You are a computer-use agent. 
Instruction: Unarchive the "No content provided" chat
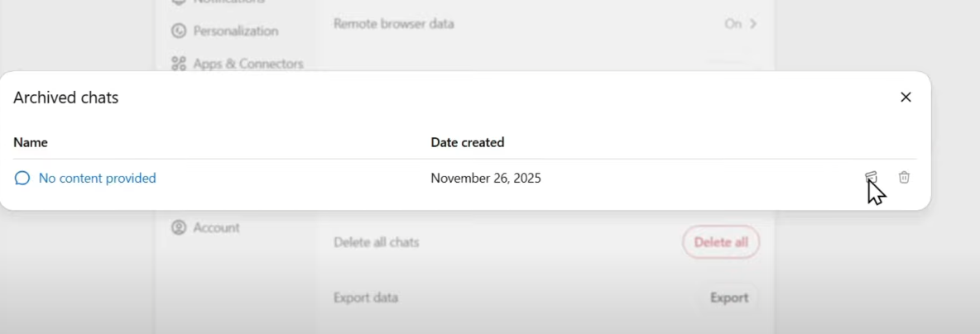[871, 177]
